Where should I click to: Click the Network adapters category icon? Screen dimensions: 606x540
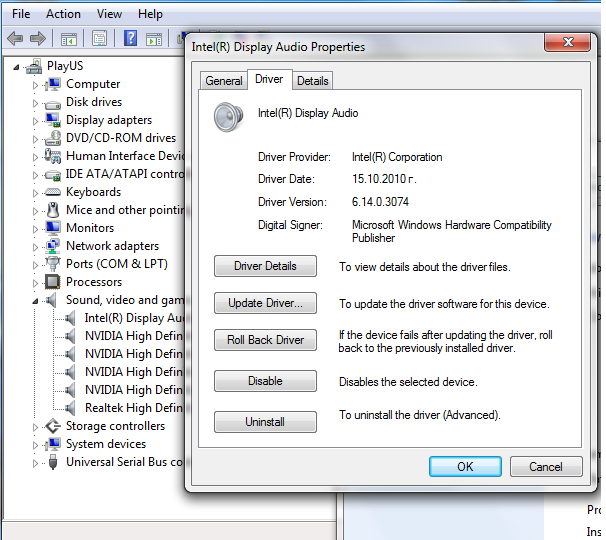[x=53, y=246]
